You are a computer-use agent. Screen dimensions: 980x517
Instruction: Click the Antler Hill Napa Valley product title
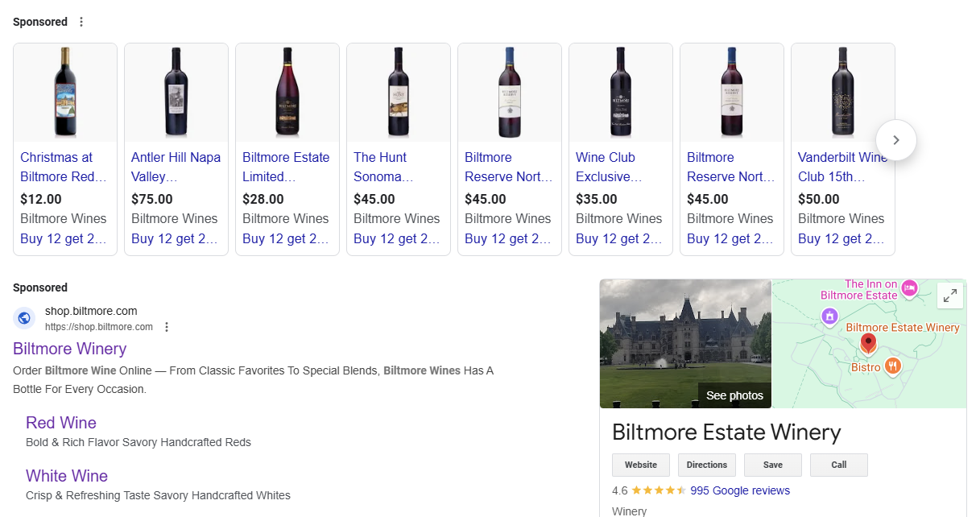[x=176, y=167]
